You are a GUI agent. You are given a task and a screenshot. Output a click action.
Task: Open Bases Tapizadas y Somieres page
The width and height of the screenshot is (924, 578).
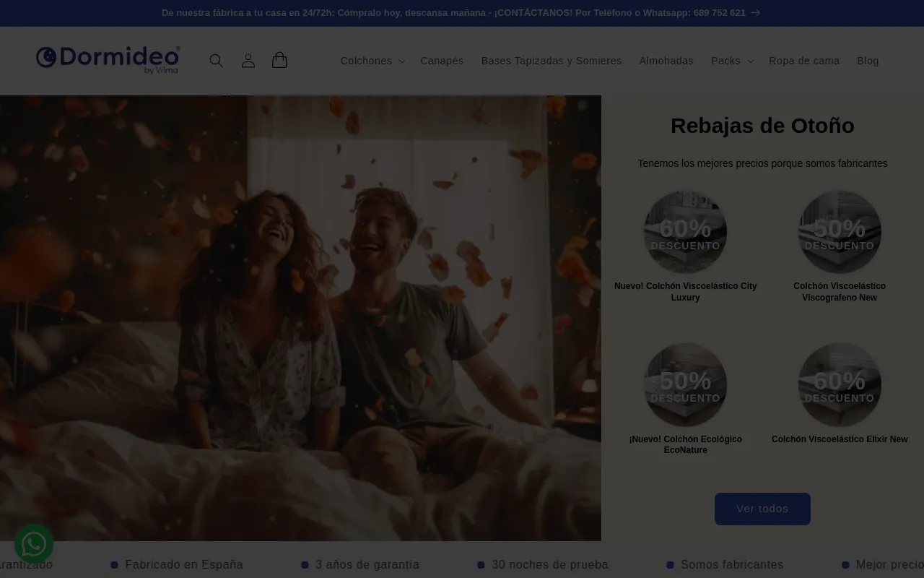(551, 61)
